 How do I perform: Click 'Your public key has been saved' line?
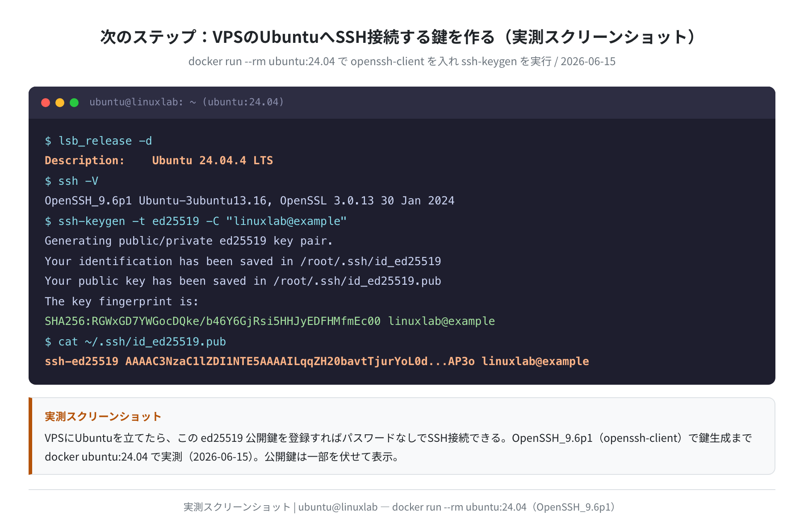click(243, 281)
